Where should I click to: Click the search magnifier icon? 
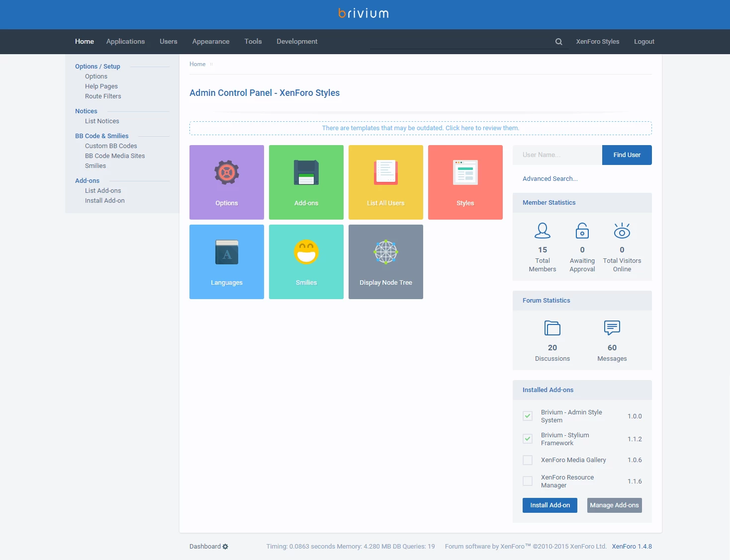(x=559, y=42)
